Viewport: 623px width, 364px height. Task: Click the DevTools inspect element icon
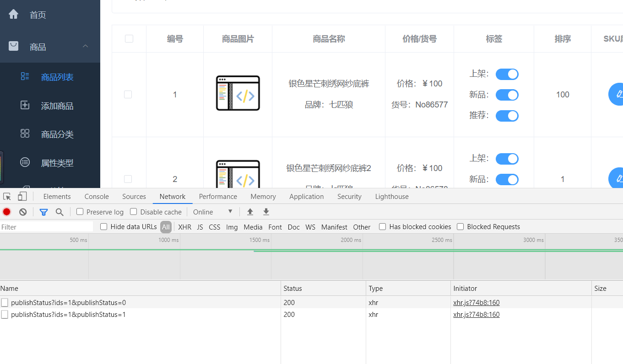7,197
